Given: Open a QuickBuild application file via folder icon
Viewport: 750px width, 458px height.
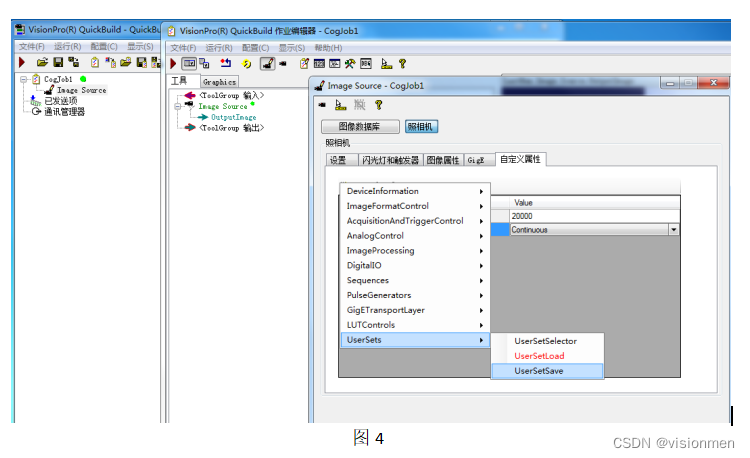Looking at the screenshot, I should point(42,62).
